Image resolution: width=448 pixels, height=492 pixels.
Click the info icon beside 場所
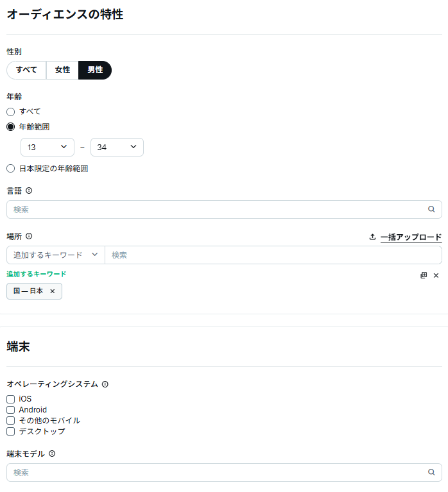(29, 236)
